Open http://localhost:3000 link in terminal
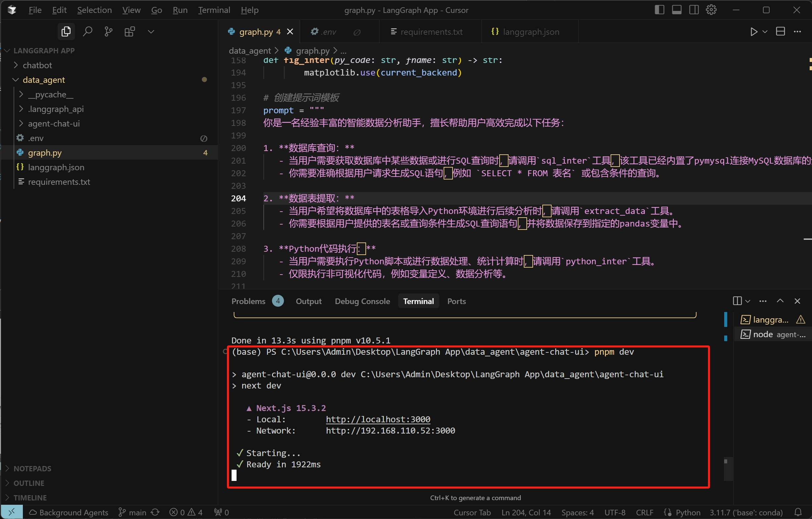This screenshot has width=812, height=519. 378,419
